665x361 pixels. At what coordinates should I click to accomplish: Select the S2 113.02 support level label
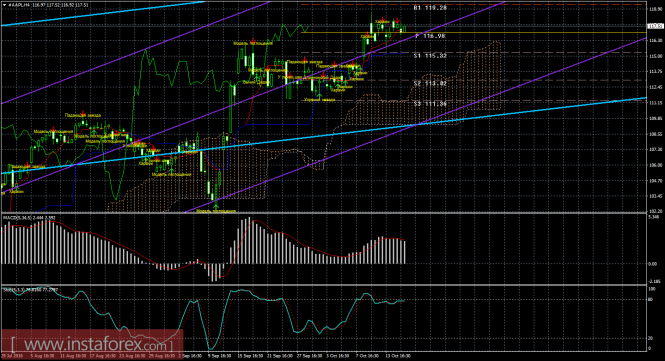click(430, 84)
